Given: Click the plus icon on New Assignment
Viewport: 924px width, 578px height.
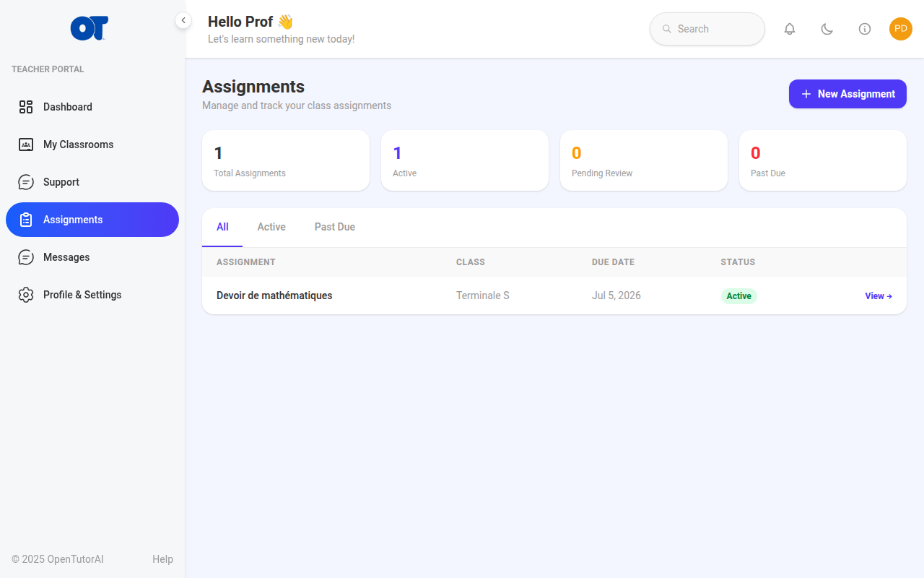Looking at the screenshot, I should pos(806,94).
